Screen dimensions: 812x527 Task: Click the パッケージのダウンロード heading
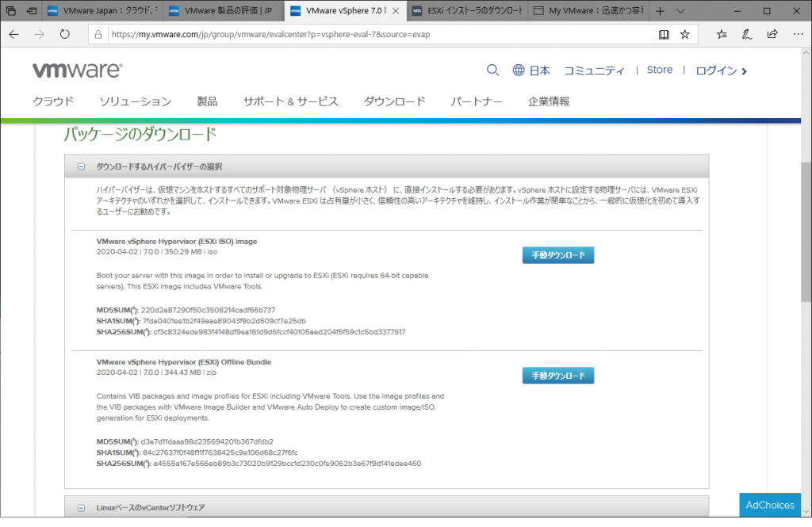[x=140, y=135]
